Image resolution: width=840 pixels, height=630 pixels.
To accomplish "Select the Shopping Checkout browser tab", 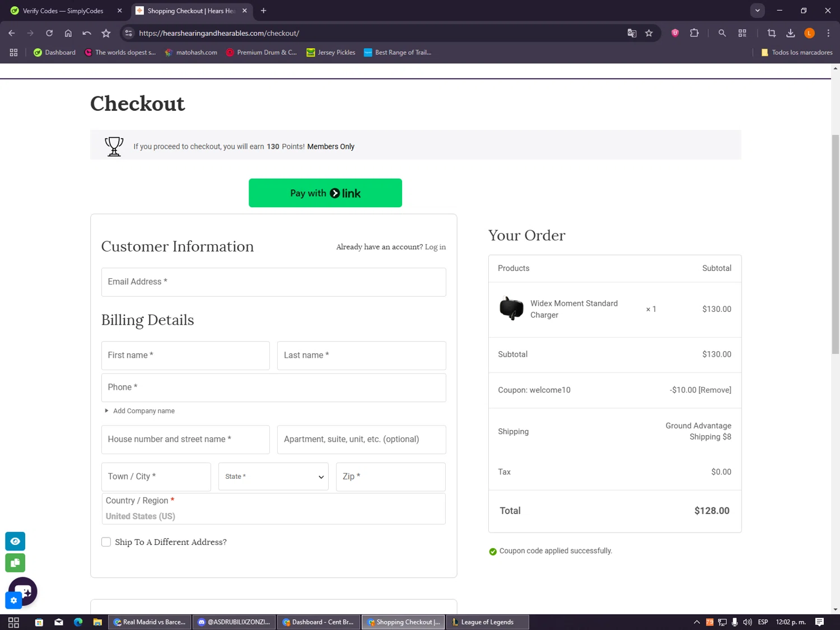I will pyautogui.click(x=192, y=11).
